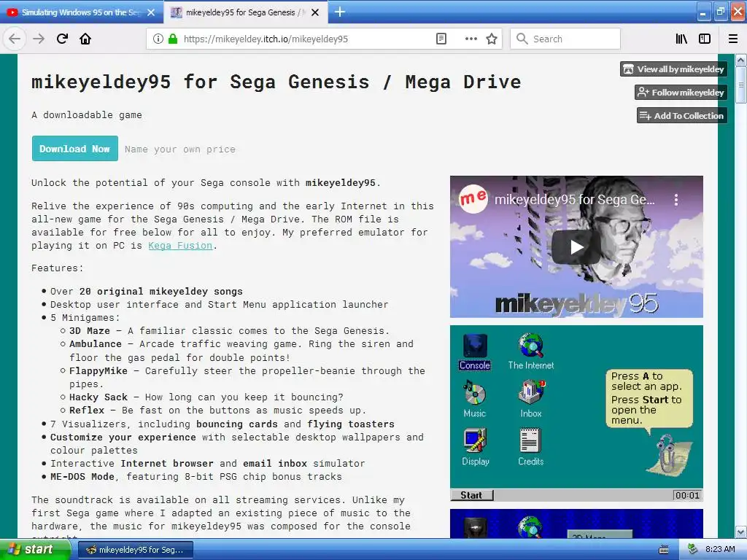Open the Firefox hamburger menu
The height and width of the screenshot is (560, 747).
pos(733,39)
